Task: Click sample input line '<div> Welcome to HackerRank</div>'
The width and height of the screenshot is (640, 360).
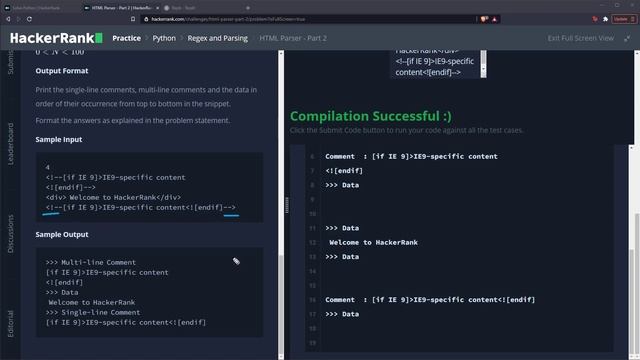Action: click(x=113, y=198)
